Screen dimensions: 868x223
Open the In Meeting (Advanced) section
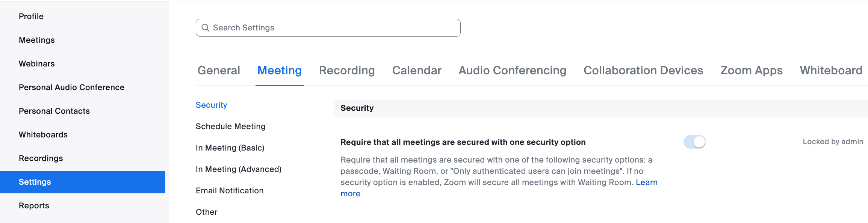coord(238,169)
